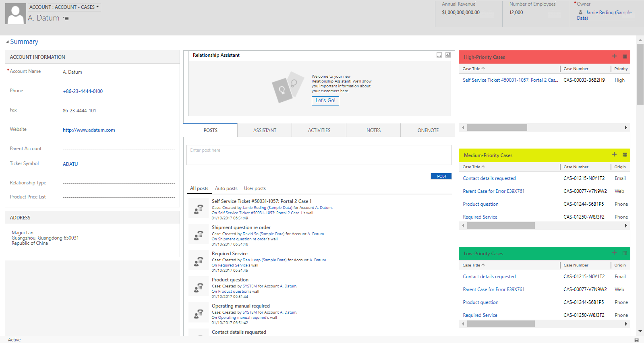Show only User posts on the wall
Screen dimensions: 644x343
point(255,188)
